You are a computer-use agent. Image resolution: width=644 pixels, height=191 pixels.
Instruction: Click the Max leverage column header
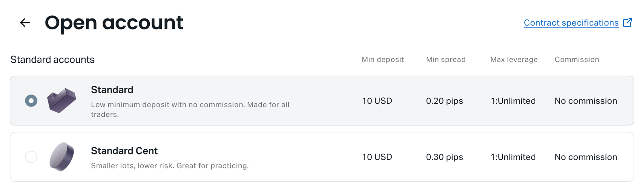[514, 60]
